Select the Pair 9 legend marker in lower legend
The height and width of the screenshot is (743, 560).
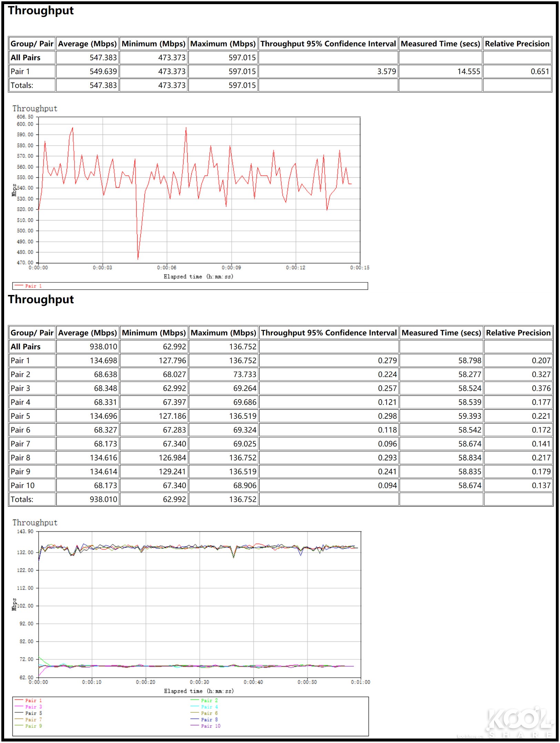click(x=19, y=726)
